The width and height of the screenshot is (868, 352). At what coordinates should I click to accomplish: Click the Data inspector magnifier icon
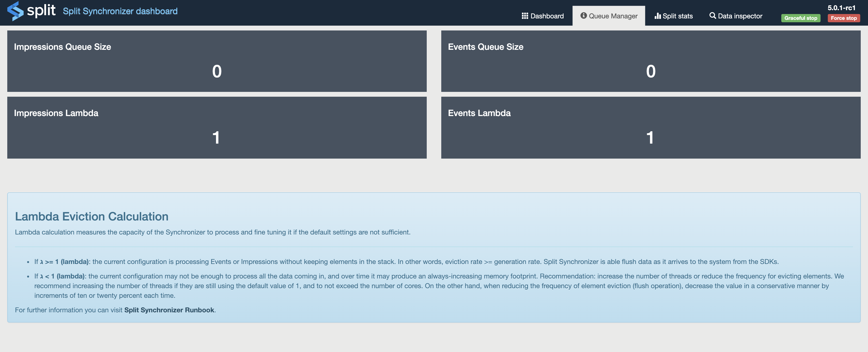pos(712,15)
